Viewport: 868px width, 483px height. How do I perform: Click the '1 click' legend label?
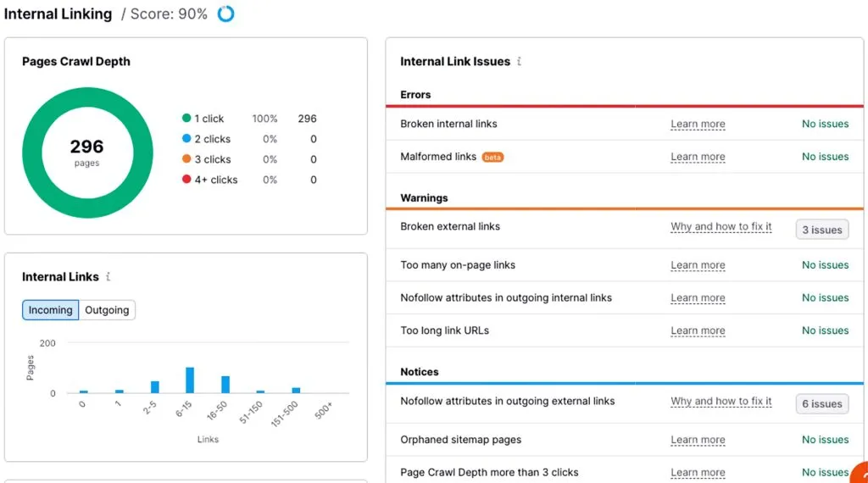point(209,119)
